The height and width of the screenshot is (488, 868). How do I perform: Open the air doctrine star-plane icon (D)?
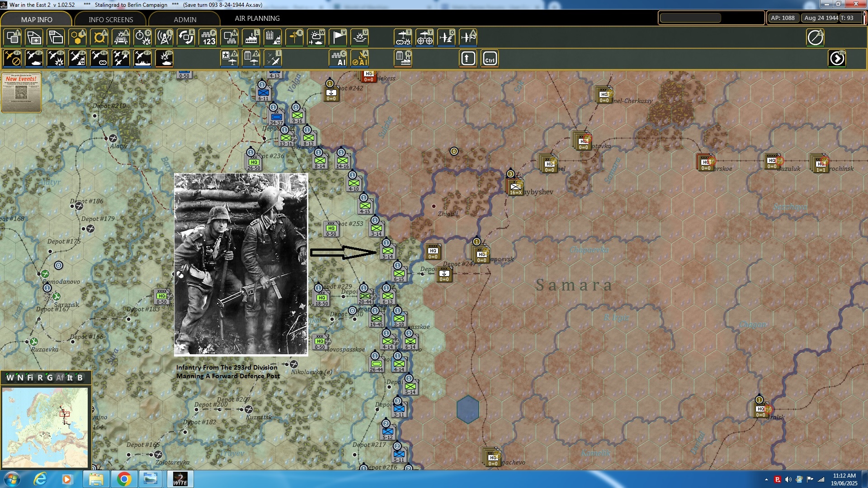[230, 59]
